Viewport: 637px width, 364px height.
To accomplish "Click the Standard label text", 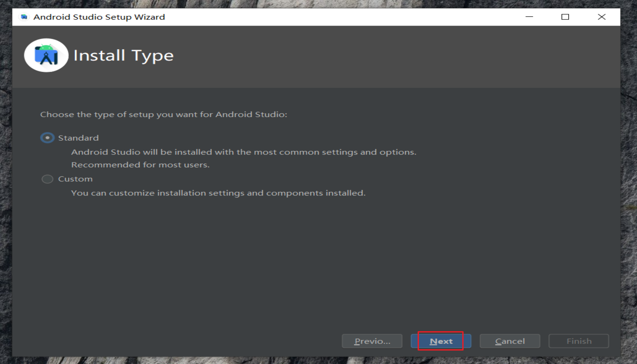I will click(78, 138).
